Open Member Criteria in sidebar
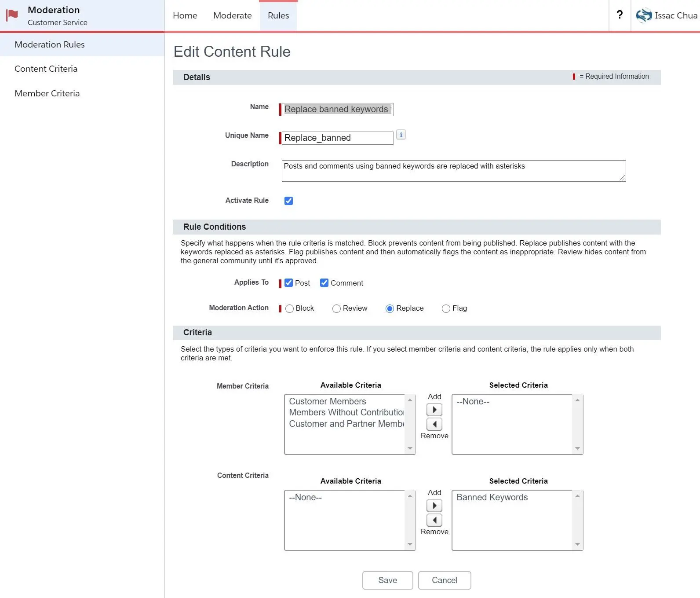 click(x=47, y=93)
